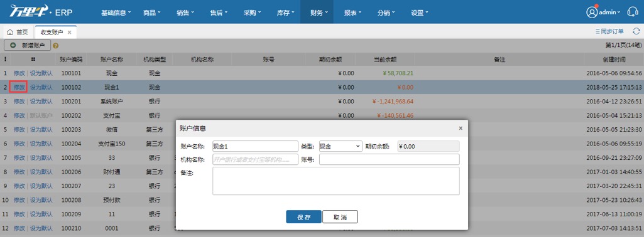Open the 库存 menu
Image resolution: width=644 pixels, height=237 pixels.
(x=285, y=13)
